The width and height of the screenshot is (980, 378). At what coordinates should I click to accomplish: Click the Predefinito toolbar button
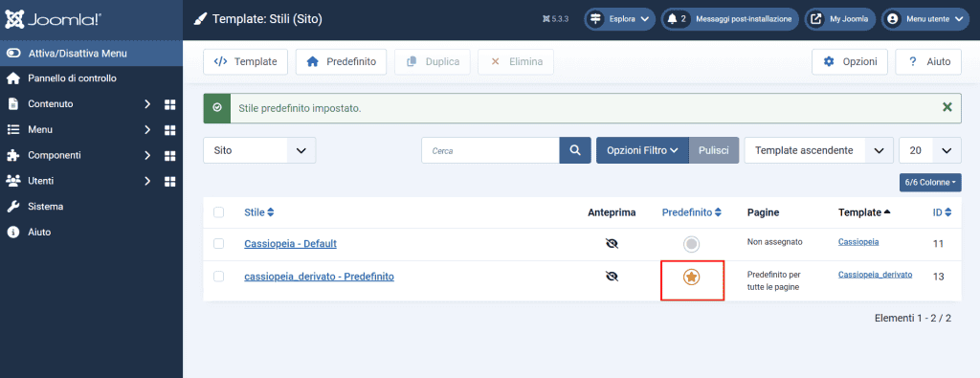coord(341,62)
